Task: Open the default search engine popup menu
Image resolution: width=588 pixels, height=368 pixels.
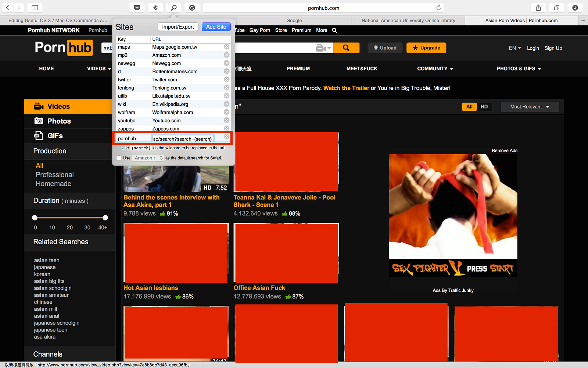Action: [x=148, y=158]
